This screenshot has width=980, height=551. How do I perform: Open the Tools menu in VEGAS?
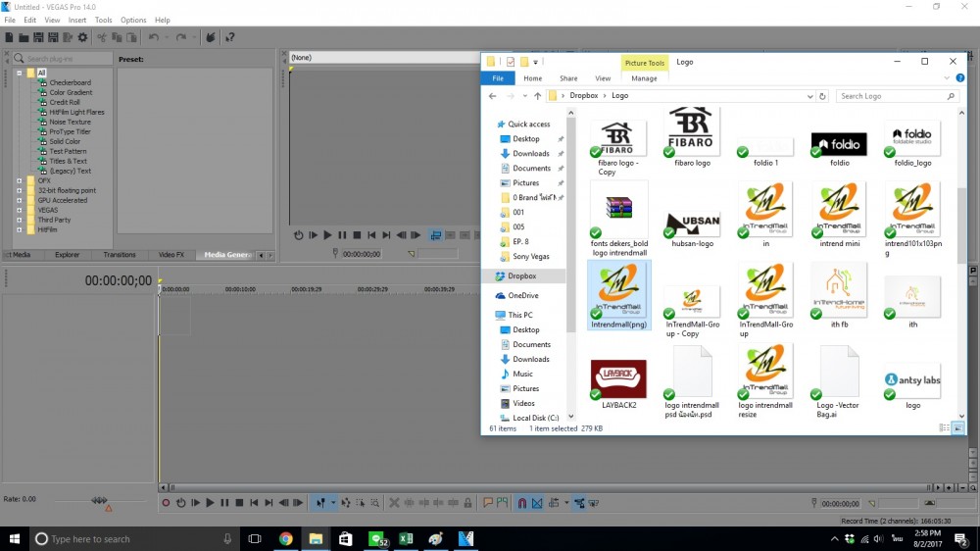click(103, 20)
